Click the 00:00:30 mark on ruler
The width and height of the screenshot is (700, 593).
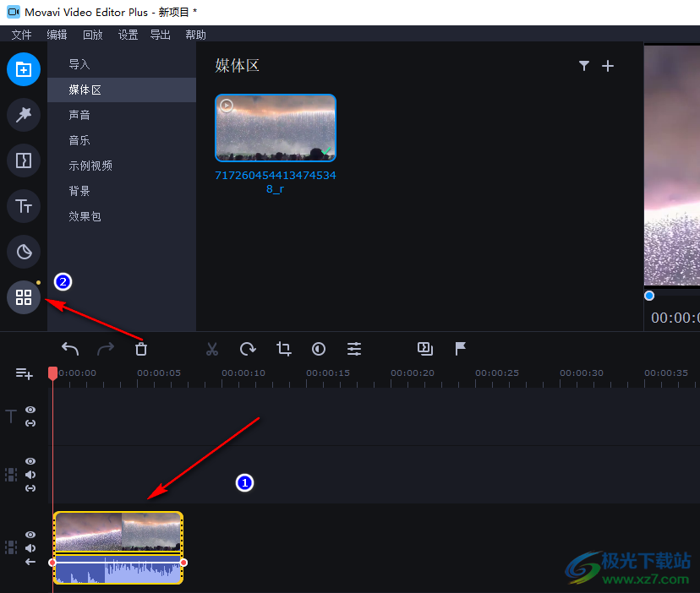click(582, 373)
